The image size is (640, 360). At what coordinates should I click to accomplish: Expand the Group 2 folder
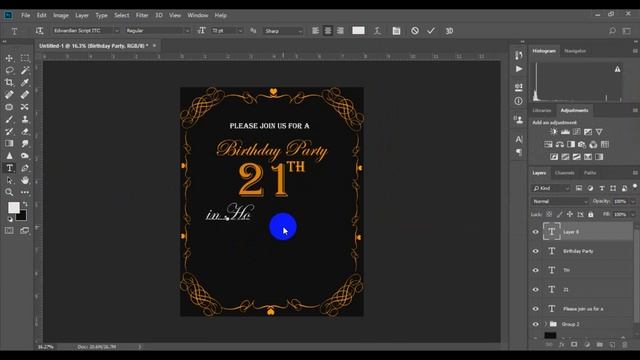coord(545,324)
